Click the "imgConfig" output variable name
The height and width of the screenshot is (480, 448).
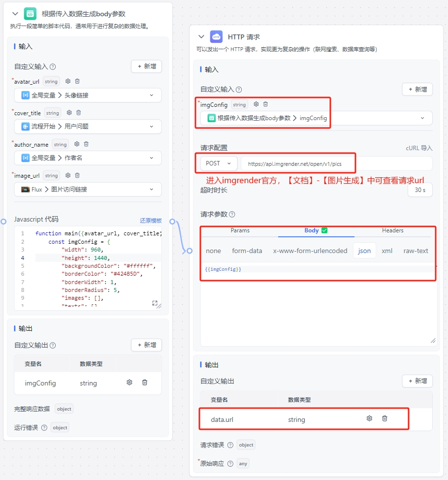click(40, 384)
